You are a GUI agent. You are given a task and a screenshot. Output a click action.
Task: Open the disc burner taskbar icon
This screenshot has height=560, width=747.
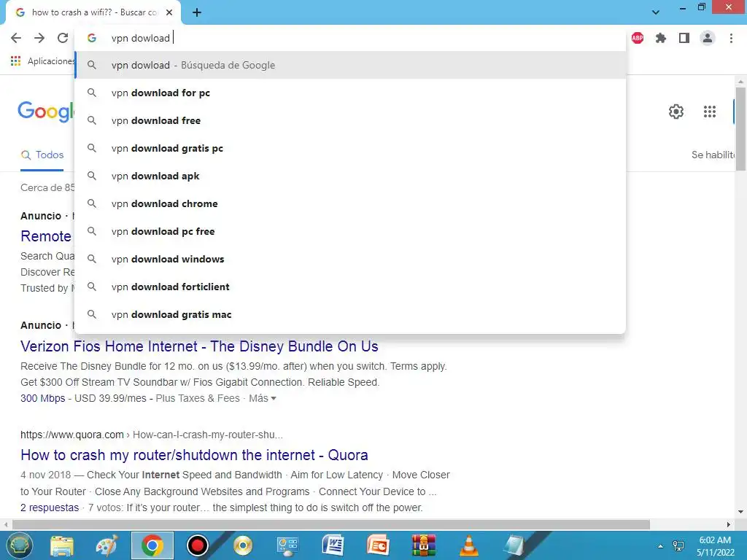[243, 545]
